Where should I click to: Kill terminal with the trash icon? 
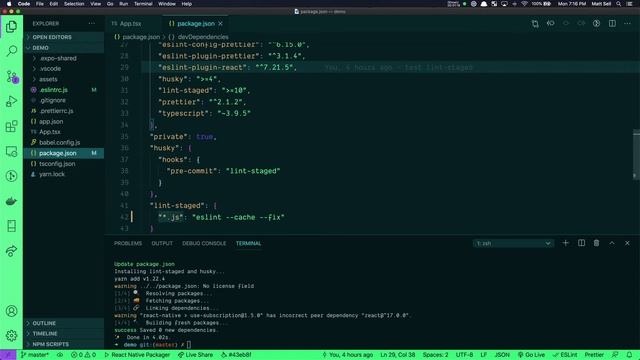[596, 243]
